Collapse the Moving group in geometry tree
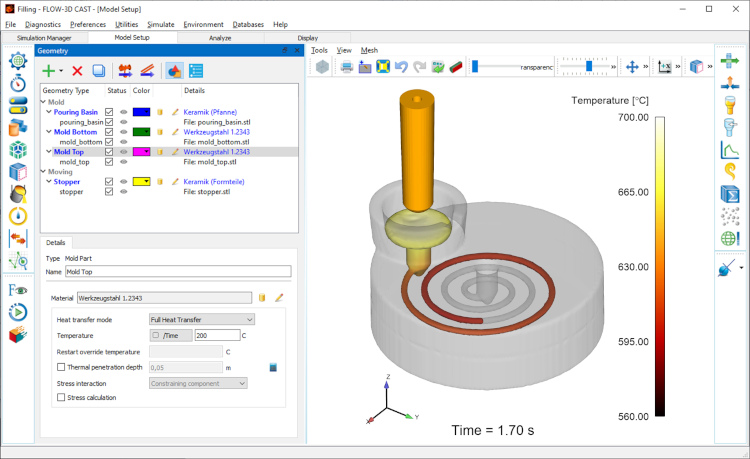 pos(43,171)
